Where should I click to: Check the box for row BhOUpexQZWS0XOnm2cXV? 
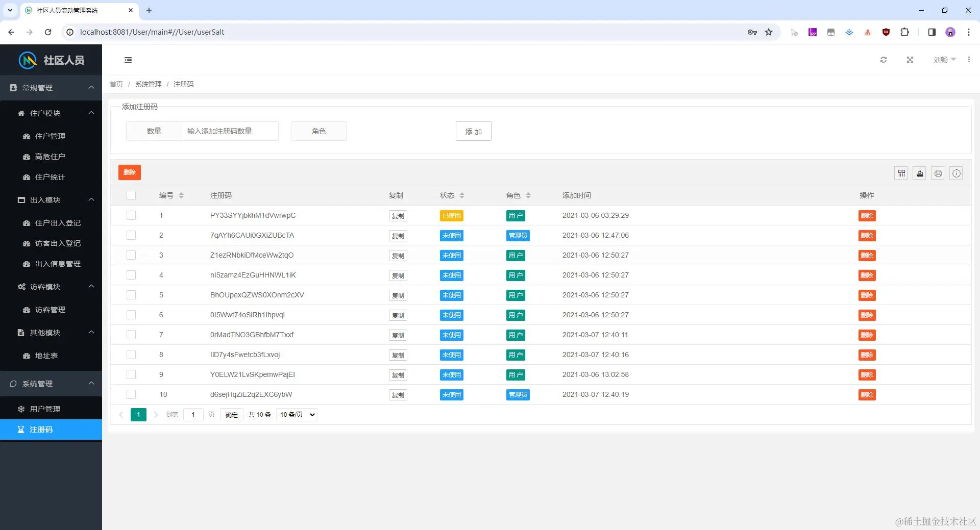(131, 295)
